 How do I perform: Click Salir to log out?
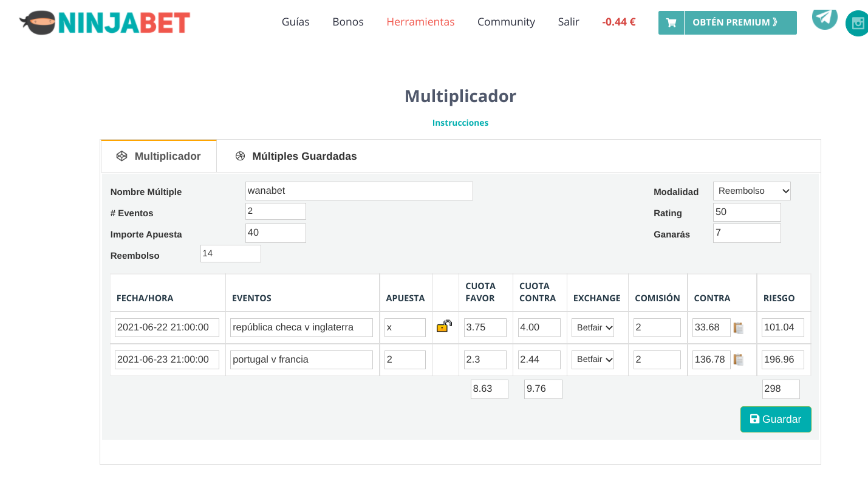(x=569, y=22)
